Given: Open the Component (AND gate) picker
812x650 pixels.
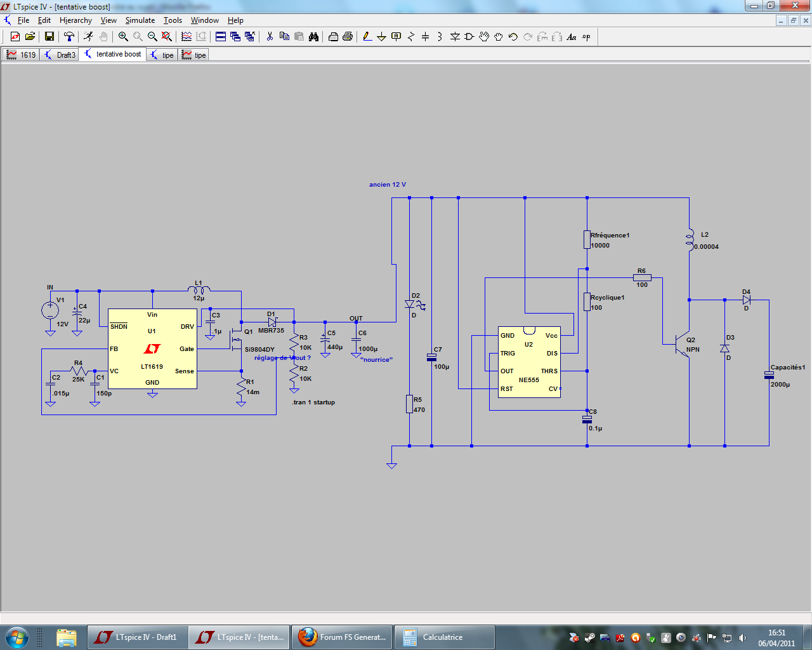Looking at the screenshot, I should pyautogui.click(x=469, y=37).
